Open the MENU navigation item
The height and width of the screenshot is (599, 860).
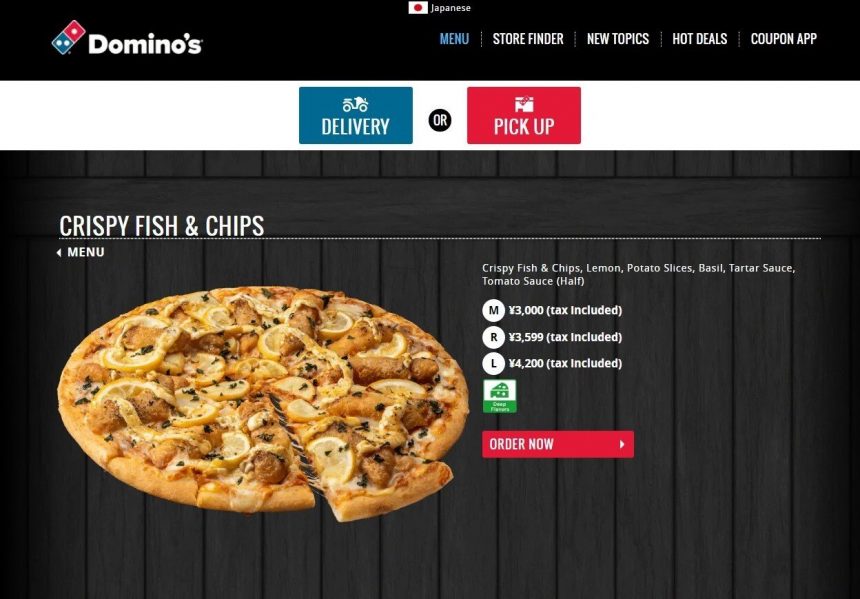454,39
